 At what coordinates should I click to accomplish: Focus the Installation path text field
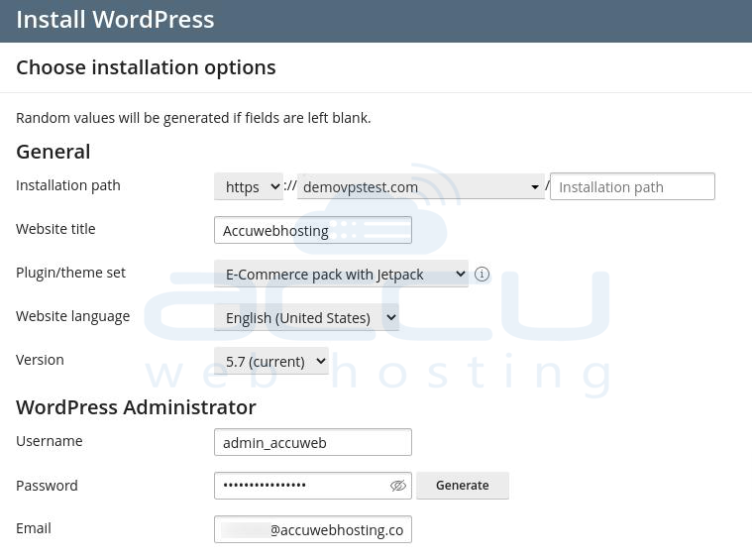pos(632,186)
